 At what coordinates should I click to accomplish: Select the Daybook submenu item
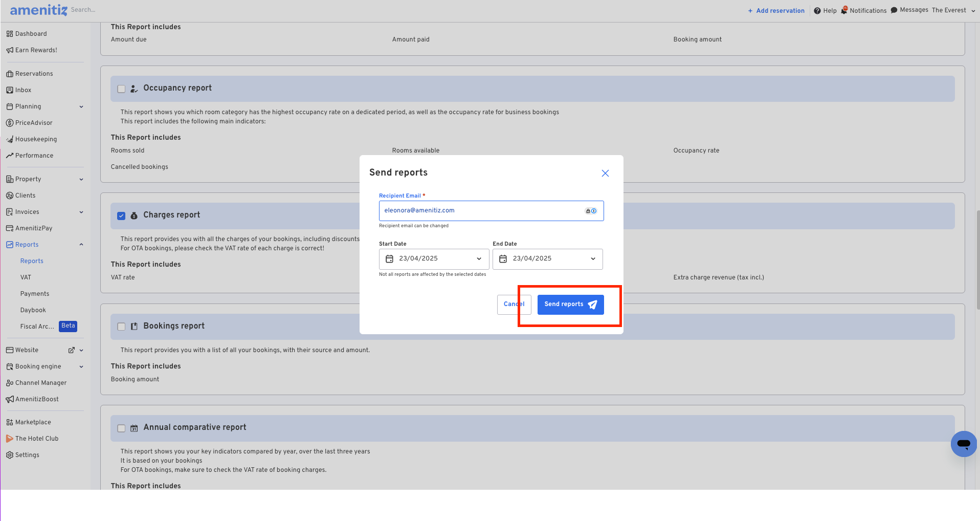[33, 310]
